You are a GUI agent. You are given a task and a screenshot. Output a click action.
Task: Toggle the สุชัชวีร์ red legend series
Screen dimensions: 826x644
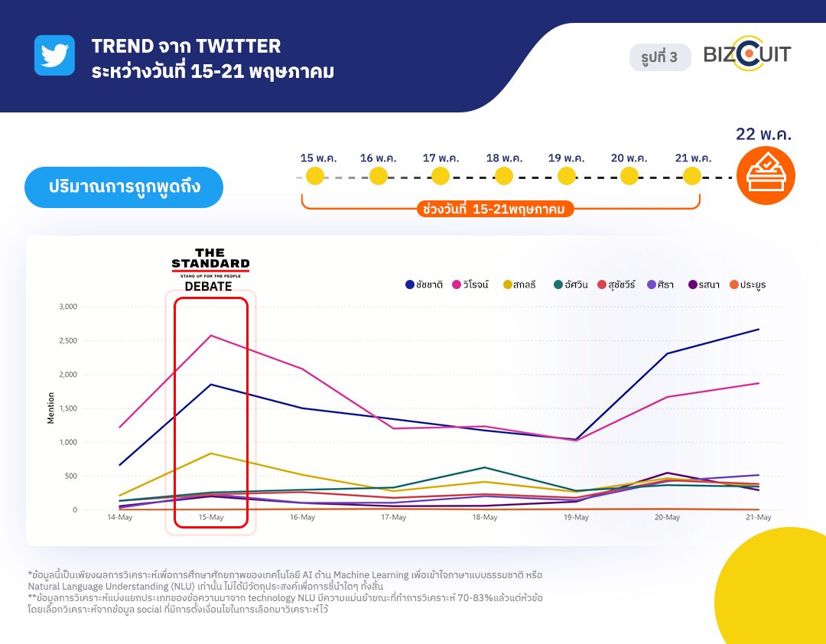pos(616,285)
